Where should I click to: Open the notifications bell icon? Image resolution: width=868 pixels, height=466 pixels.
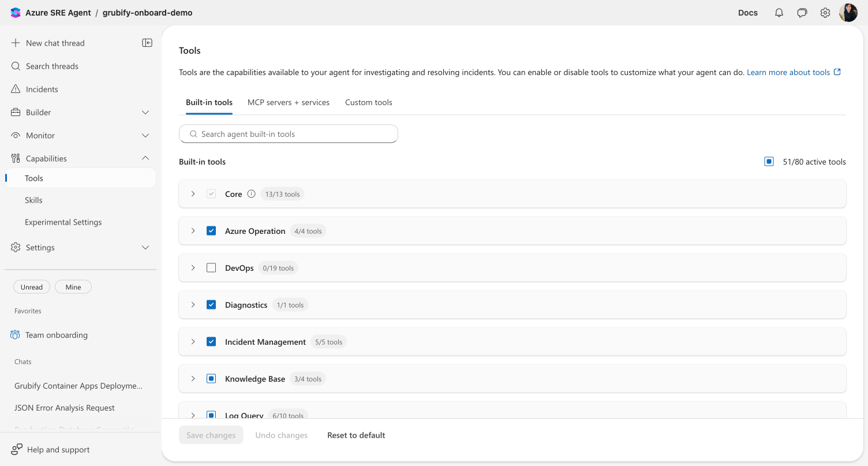point(779,13)
